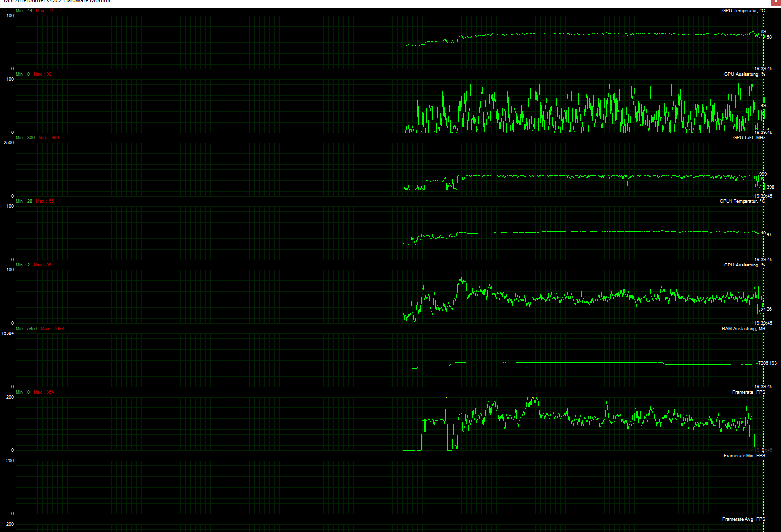This screenshot has width=781, height=532.
Task: Click the '47' reading on CPU1 Temperatur graph
Action: (x=769, y=234)
